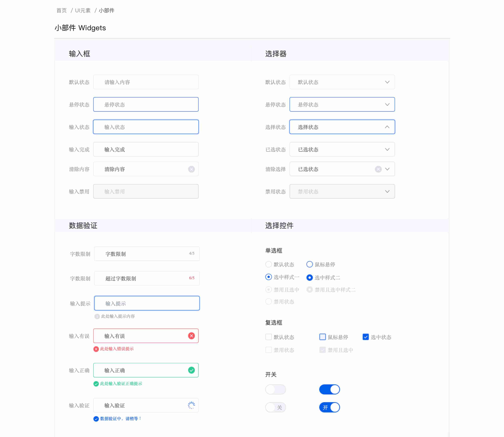Check the 鼠标悬停 checkbox
Viewport: 504px width, 437px height.
pyautogui.click(x=323, y=337)
